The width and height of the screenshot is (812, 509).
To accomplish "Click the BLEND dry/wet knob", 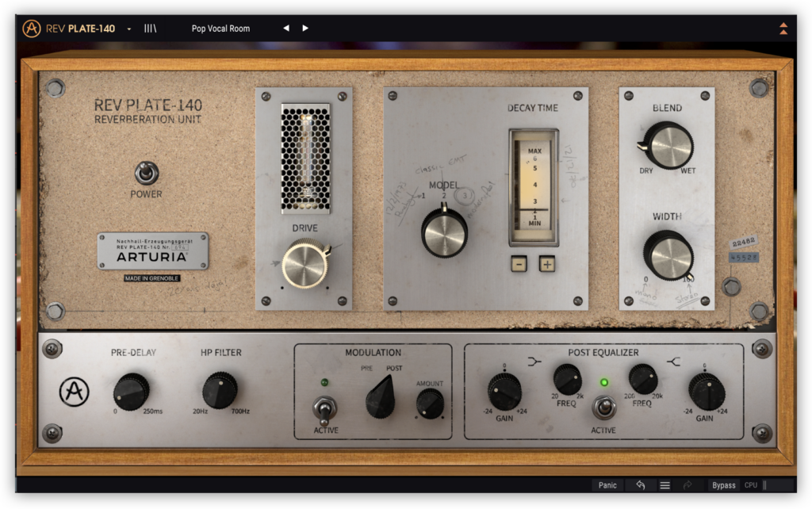I will [x=670, y=145].
